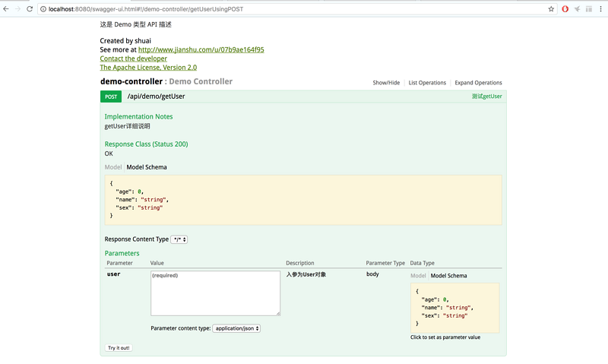This screenshot has width=608, height=364.
Task: Open the jianshu.com profile link
Action: 201,49
